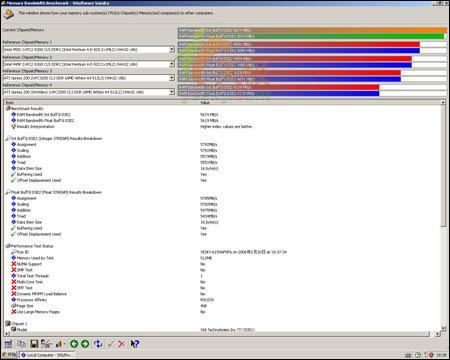The width and height of the screenshot is (450, 360).
Task: Click the green forward arrow button
Action: pyautogui.click(x=85, y=344)
